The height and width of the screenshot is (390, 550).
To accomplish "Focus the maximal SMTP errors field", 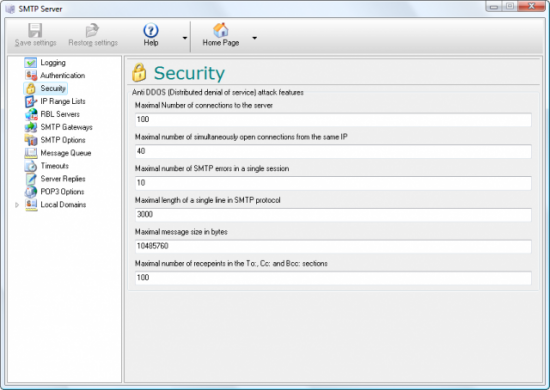I will tap(333, 183).
